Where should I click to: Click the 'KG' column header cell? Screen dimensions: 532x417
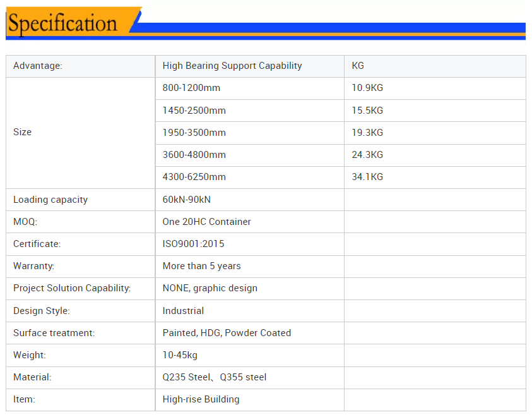tap(435, 66)
